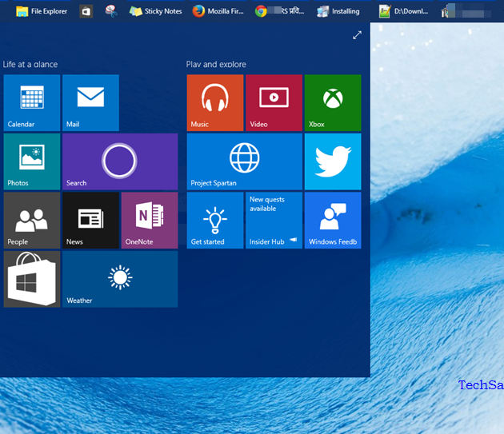The height and width of the screenshot is (434, 504).
Task: Open the Store shopping bag tile
Action: (32, 279)
